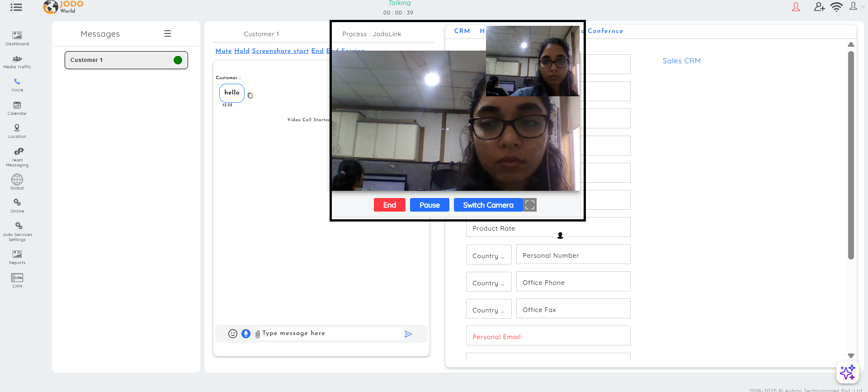The height and width of the screenshot is (392, 868).
Task: Click the Type message here box
Action: [332, 334]
